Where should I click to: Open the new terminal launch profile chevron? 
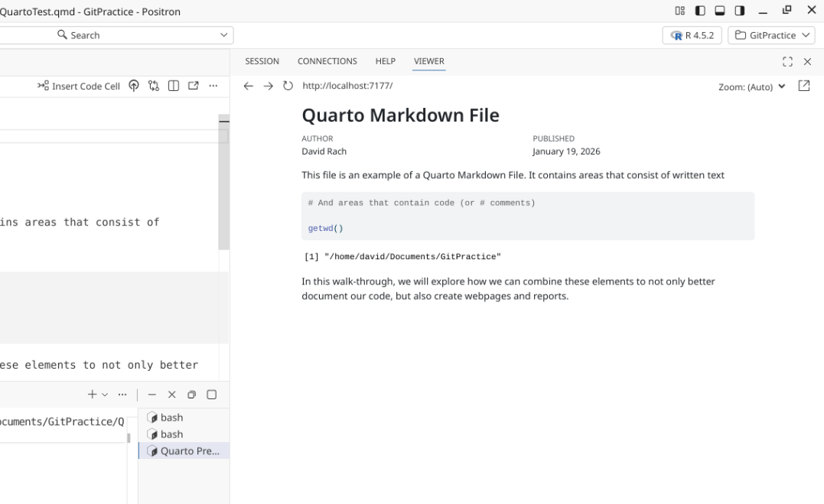105,395
